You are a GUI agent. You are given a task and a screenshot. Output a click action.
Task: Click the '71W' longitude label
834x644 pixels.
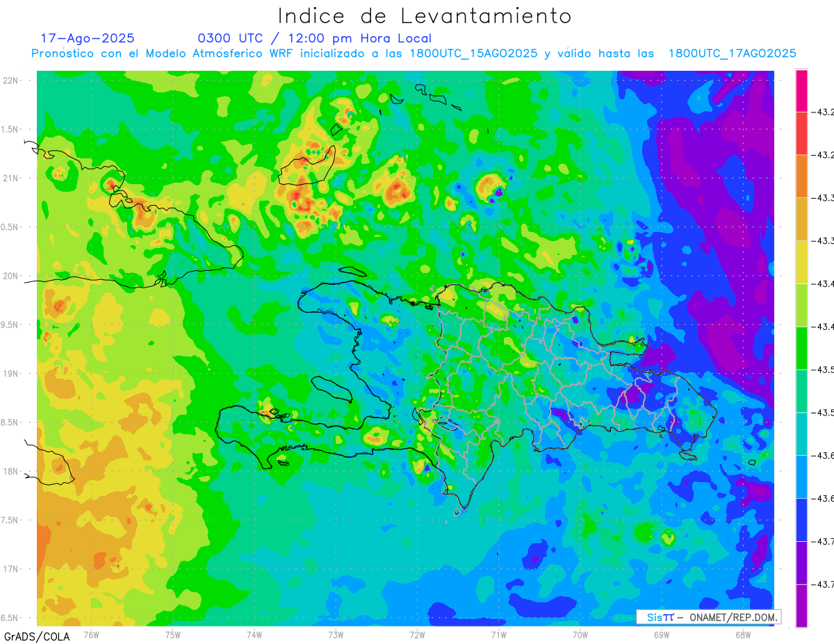tap(498, 634)
